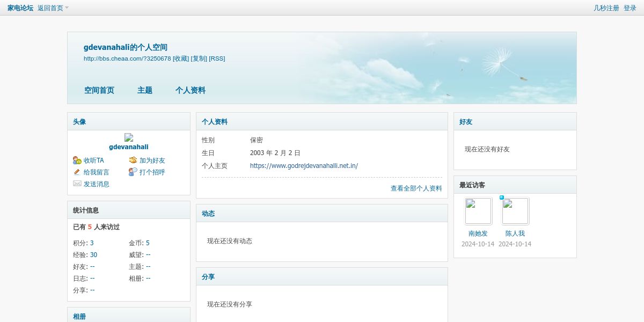644x322 pixels.
Task: Click the birthday text 2003 年 2 月 2 日
Action: click(x=275, y=153)
